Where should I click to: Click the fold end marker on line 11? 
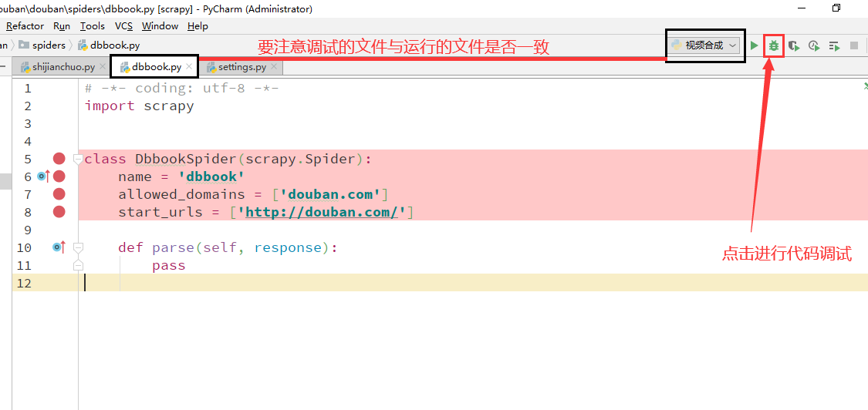click(78, 266)
